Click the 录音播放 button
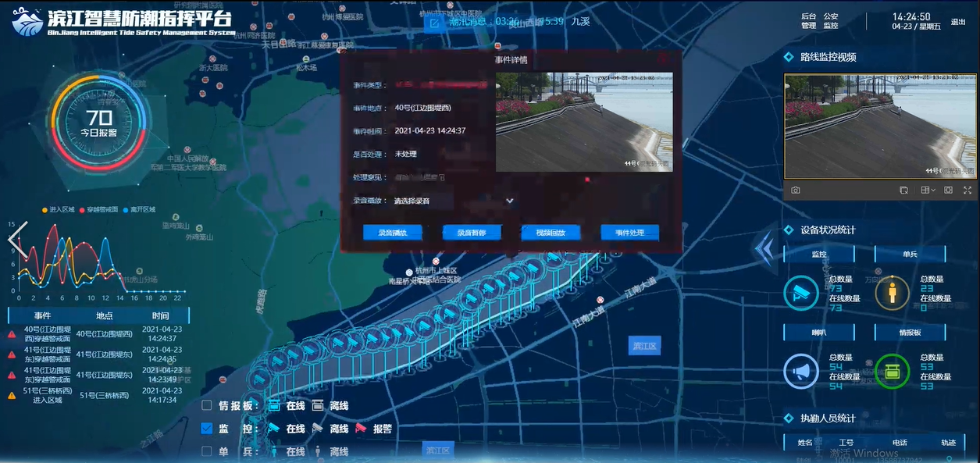980x463 pixels. point(392,233)
